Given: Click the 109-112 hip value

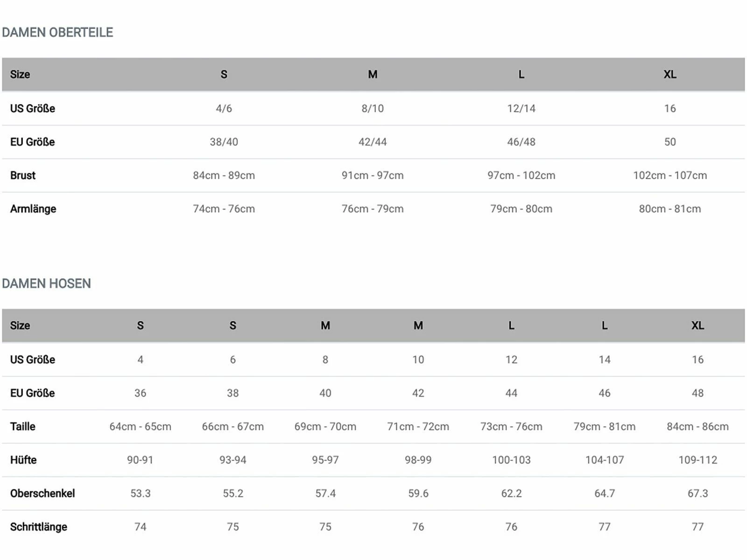Looking at the screenshot, I should click(698, 460).
